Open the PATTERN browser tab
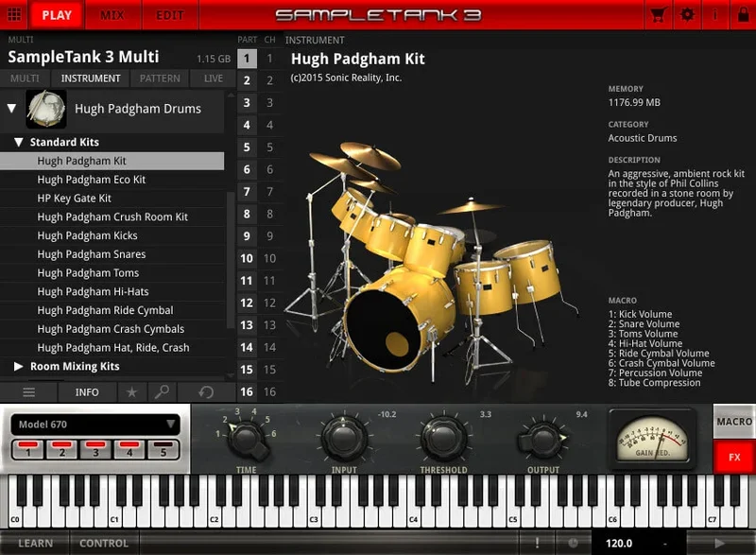This screenshot has width=756, height=555. tap(160, 78)
